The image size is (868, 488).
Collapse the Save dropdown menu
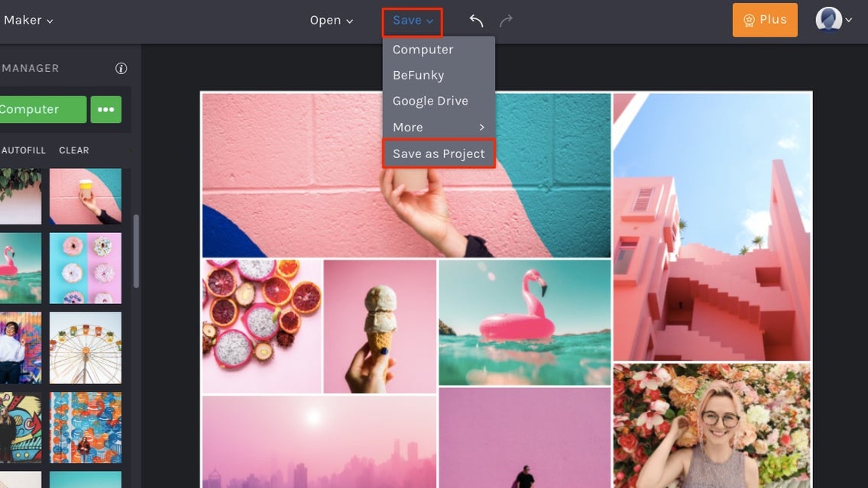coord(413,21)
